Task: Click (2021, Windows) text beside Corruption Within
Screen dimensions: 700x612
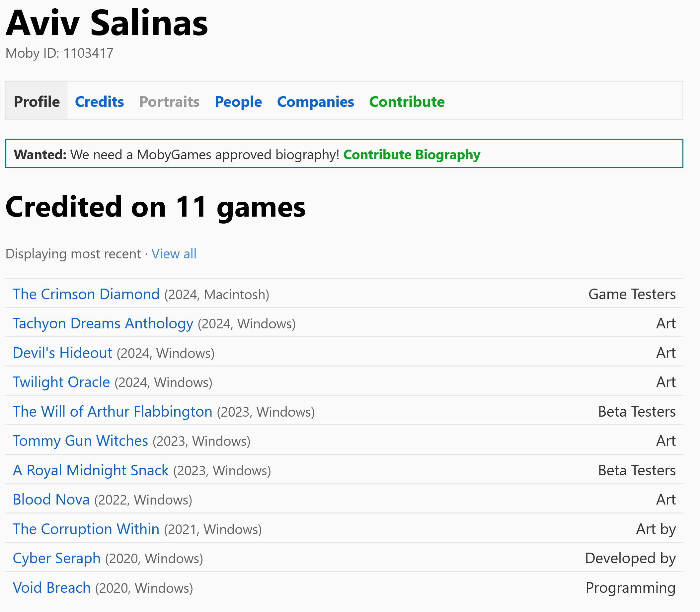Action: pos(213,529)
